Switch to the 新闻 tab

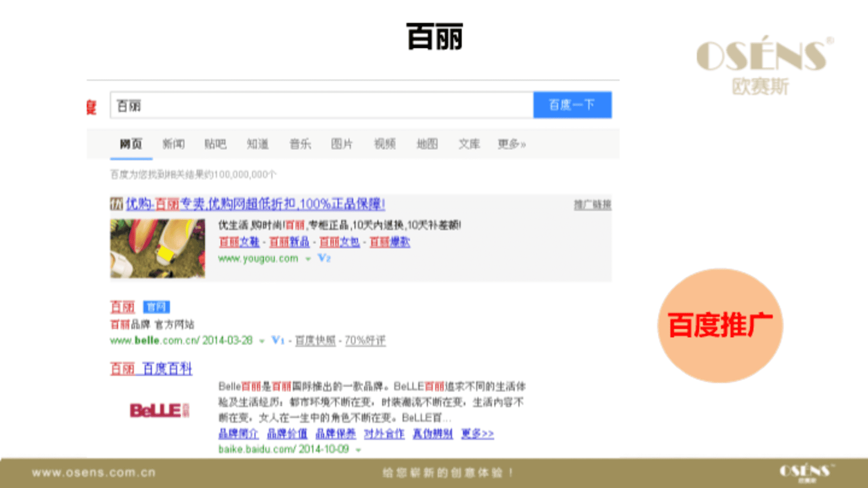[174, 144]
